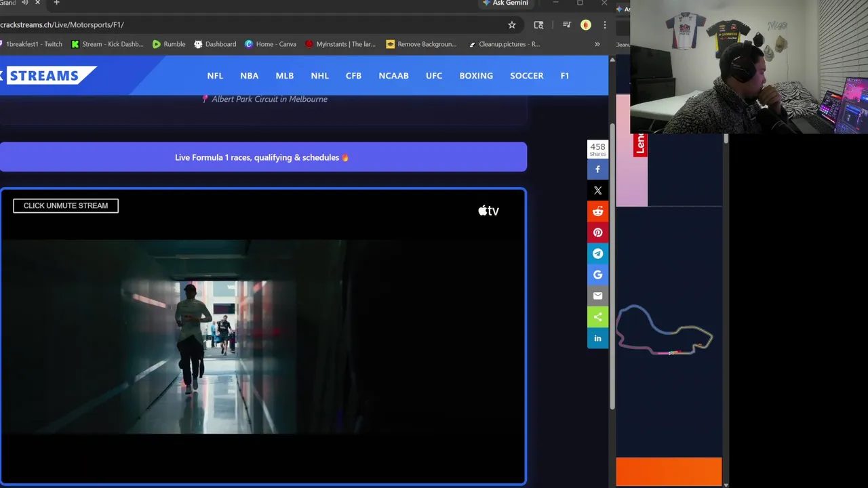The height and width of the screenshot is (488, 868).
Task: Click the CLICK UNMUTE STREAM button
Action: pyautogui.click(x=66, y=205)
